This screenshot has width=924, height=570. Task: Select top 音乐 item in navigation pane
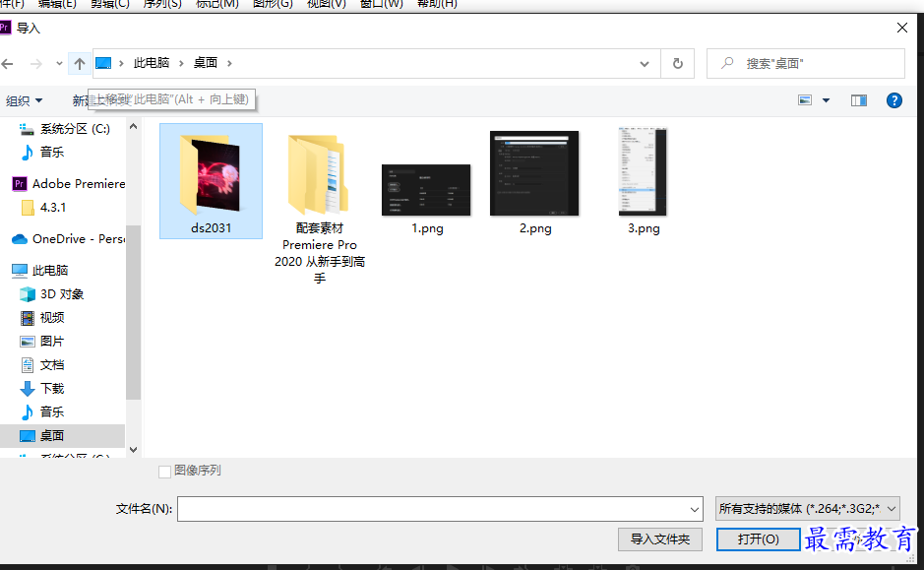[x=42, y=152]
